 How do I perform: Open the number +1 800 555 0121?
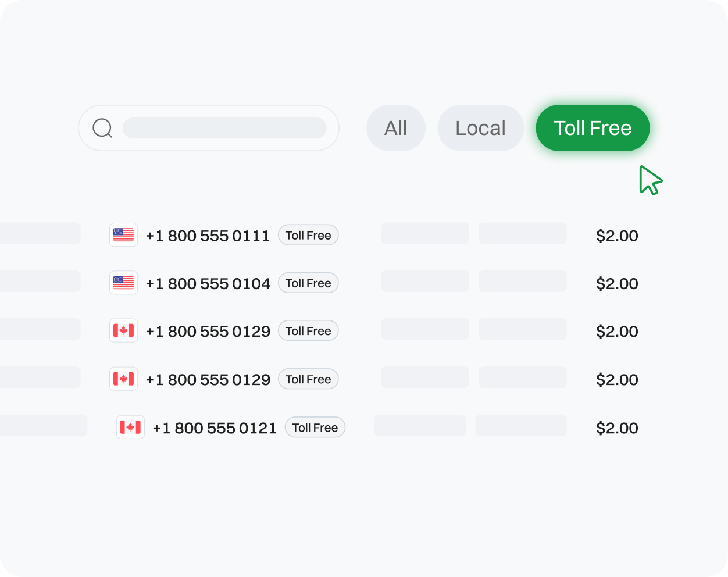click(x=215, y=428)
